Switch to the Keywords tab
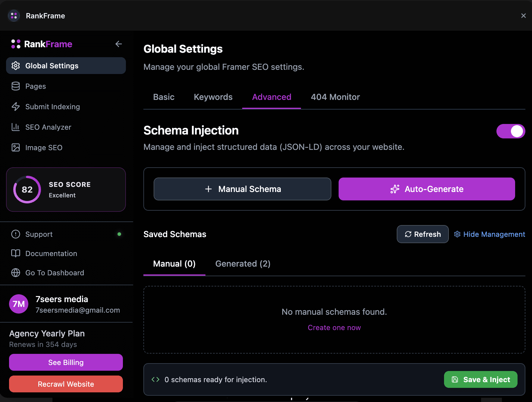The image size is (532, 402). 213,97
